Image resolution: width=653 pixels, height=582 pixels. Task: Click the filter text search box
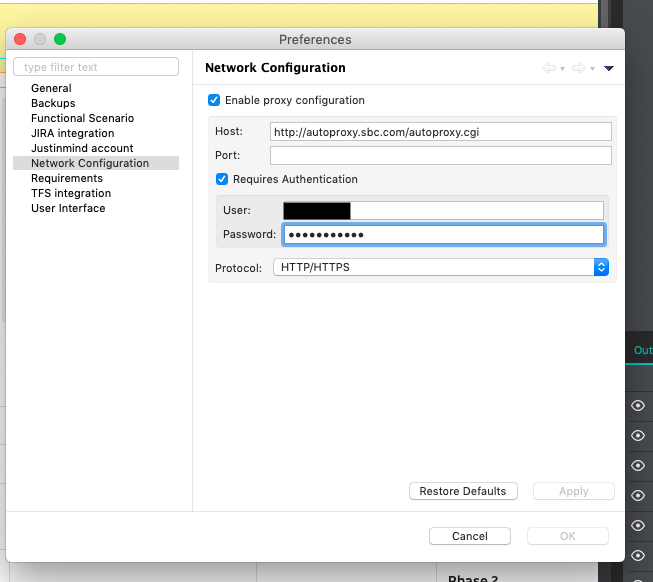coord(96,67)
